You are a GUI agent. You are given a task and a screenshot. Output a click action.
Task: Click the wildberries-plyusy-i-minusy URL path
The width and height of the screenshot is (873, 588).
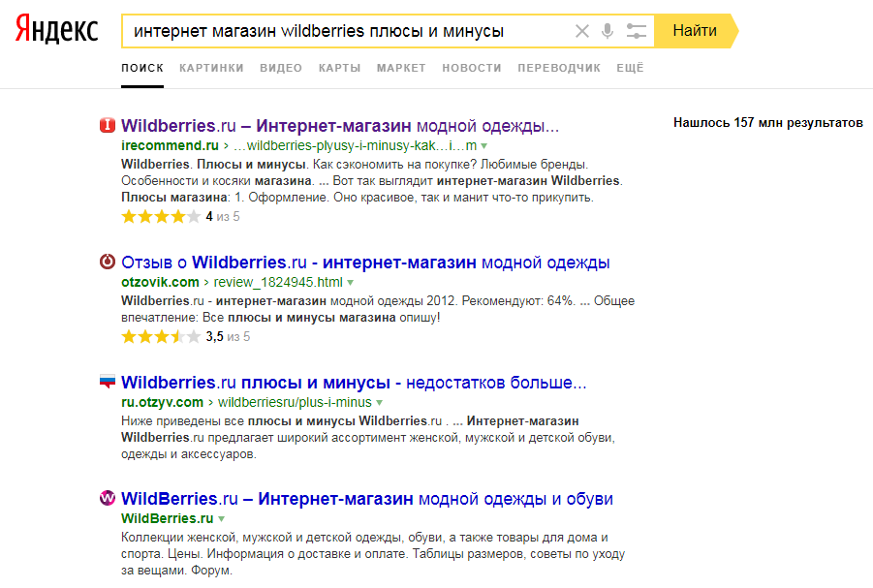pos(356,146)
